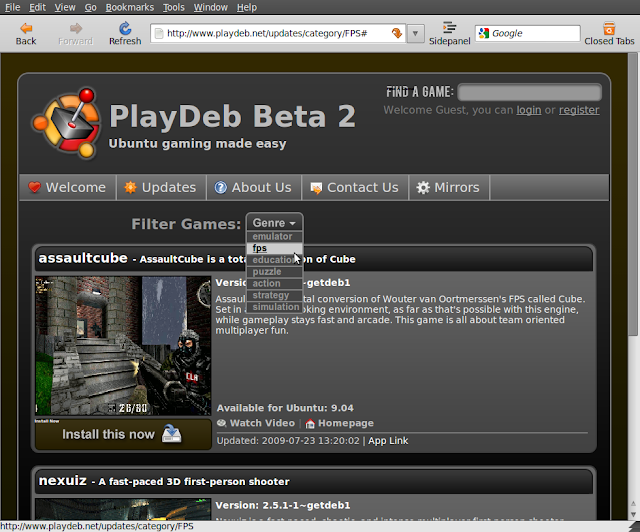Viewport: 640px width, 532px height.
Task: Expand the Genre filter dropdown
Action: (x=274, y=223)
